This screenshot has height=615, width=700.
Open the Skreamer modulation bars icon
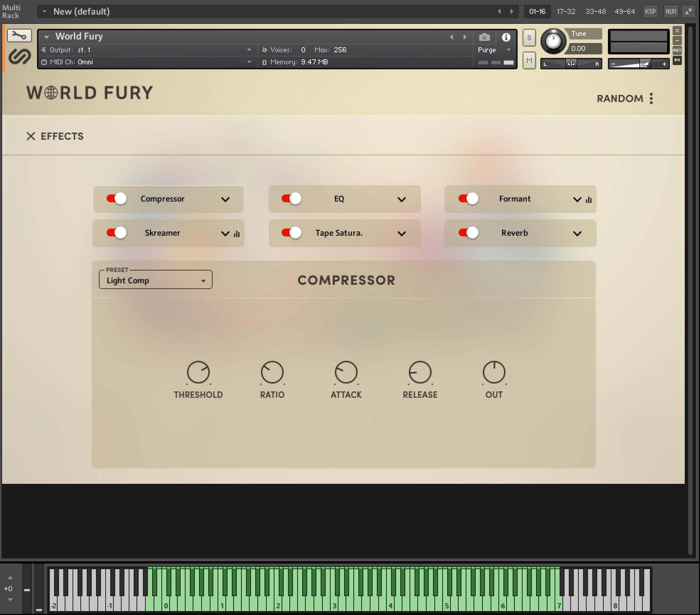click(237, 234)
